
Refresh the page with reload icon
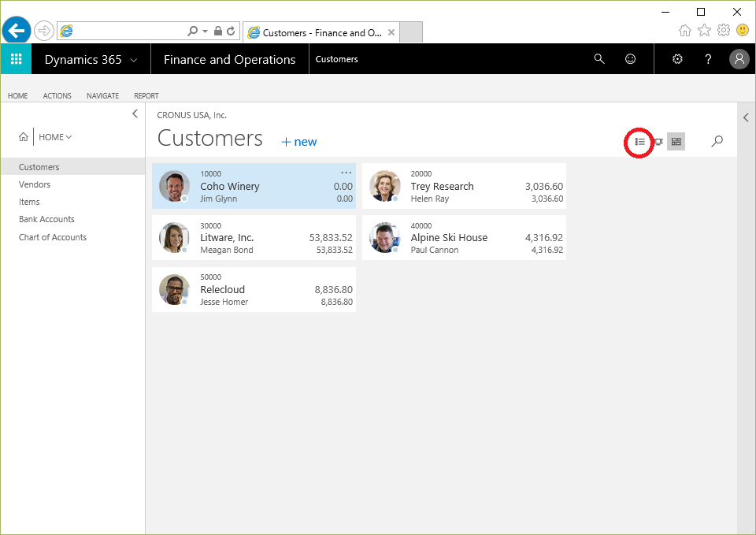click(x=231, y=31)
